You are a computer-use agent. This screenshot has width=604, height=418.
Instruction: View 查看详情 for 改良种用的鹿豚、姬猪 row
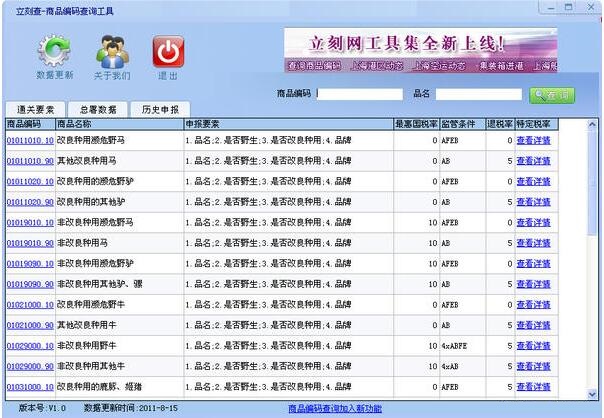pyautogui.click(x=534, y=387)
